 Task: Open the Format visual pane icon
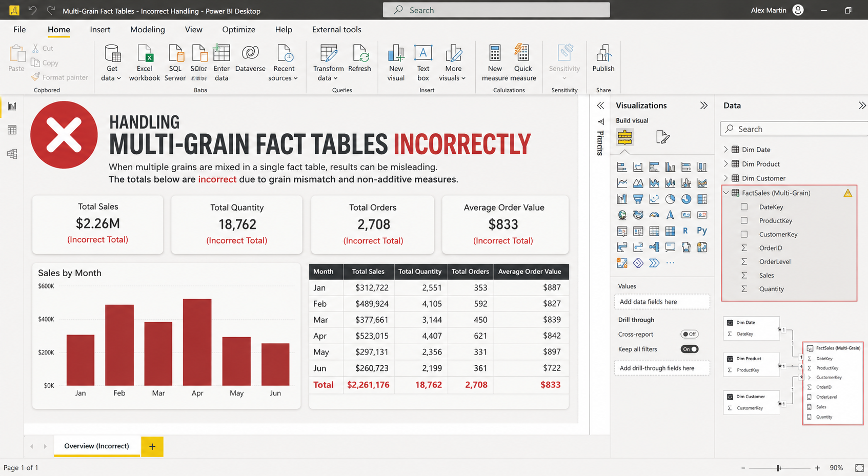tap(662, 137)
